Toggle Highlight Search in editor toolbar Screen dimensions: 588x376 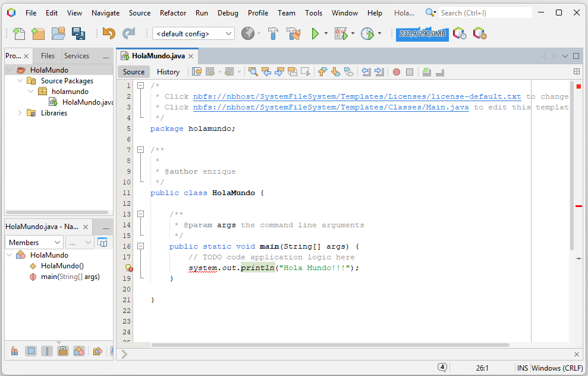coord(293,71)
